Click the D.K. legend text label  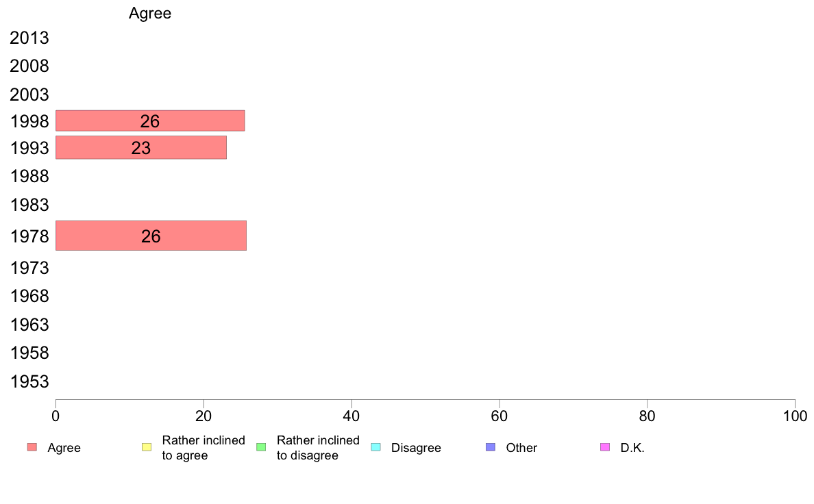tap(632, 448)
